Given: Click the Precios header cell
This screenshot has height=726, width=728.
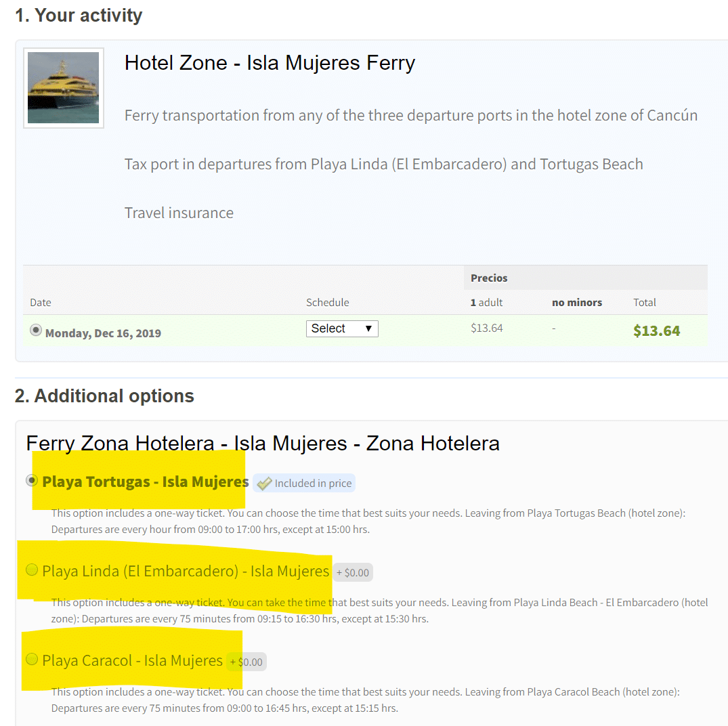Looking at the screenshot, I should point(489,278).
